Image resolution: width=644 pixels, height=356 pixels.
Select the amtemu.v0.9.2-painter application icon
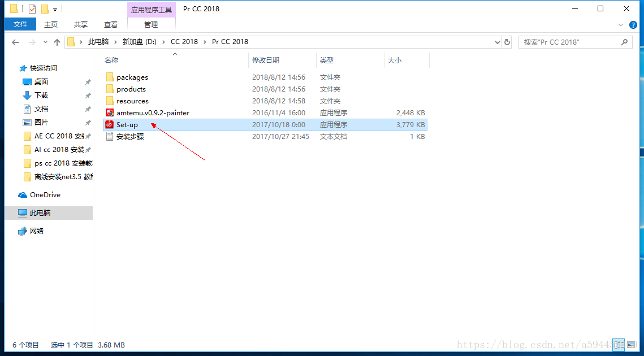[110, 113]
